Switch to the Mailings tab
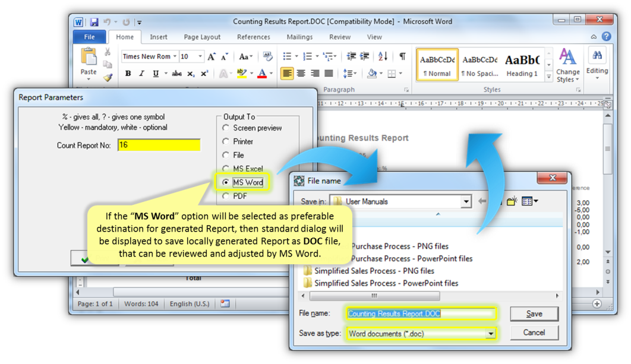This screenshot has height=364, width=631. (x=299, y=37)
